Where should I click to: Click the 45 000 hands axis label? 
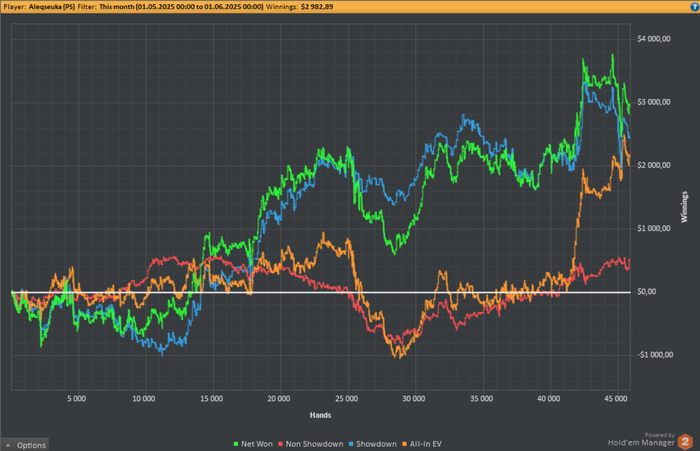tap(616, 399)
